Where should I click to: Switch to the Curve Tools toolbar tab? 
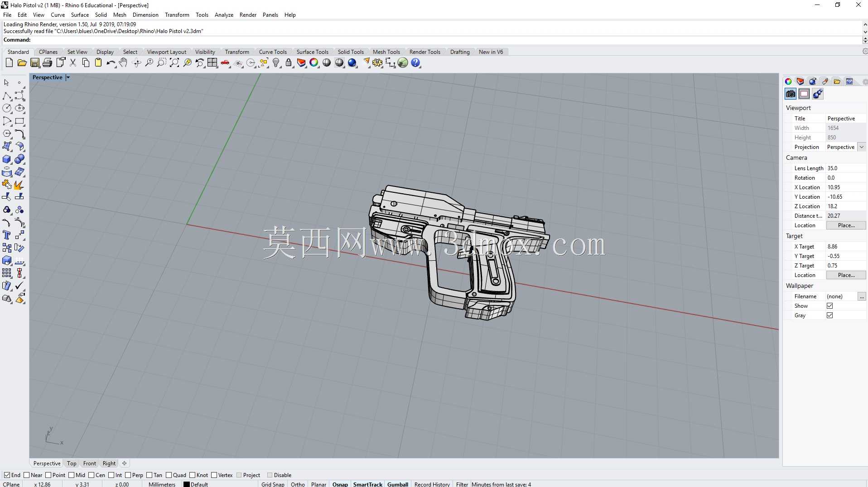click(x=273, y=52)
